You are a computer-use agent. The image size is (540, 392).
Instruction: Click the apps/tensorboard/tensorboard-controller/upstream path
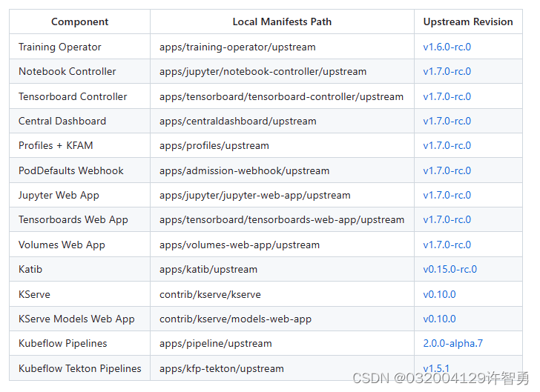click(x=281, y=96)
